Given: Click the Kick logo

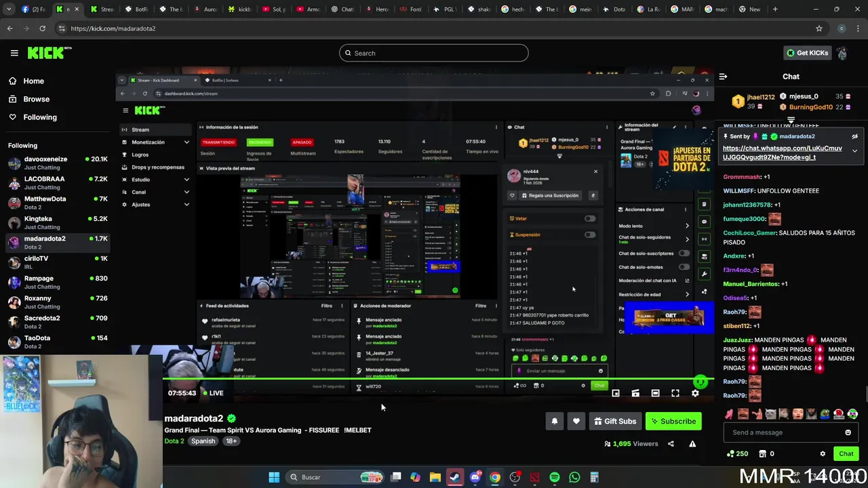Looking at the screenshot, I should pos(50,53).
